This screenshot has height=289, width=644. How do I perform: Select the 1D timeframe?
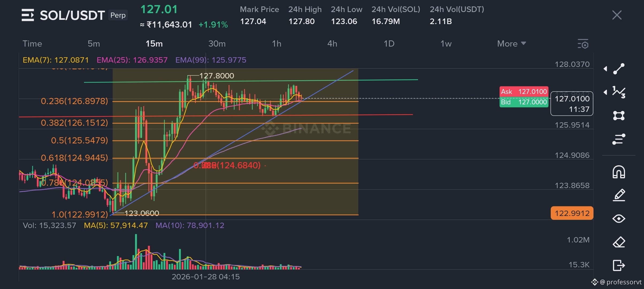[389, 44]
